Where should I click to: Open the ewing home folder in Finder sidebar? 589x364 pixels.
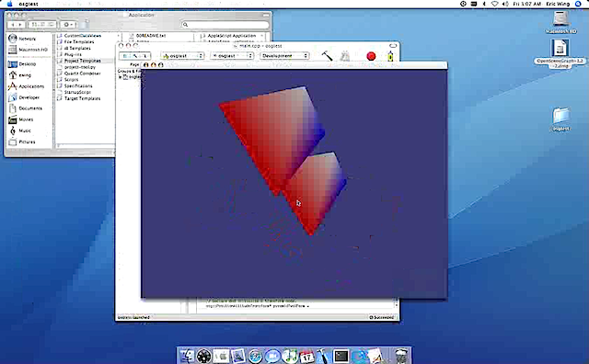coord(20,75)
